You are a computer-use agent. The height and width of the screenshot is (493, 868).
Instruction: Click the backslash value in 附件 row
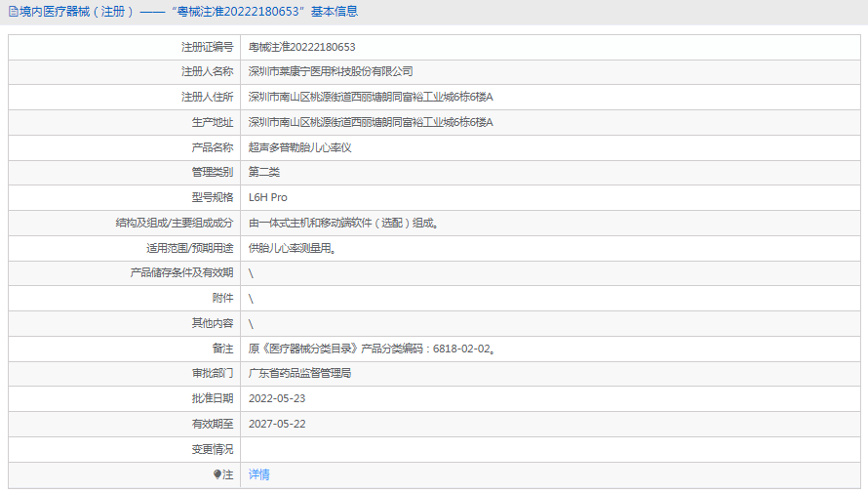[251, 299]
